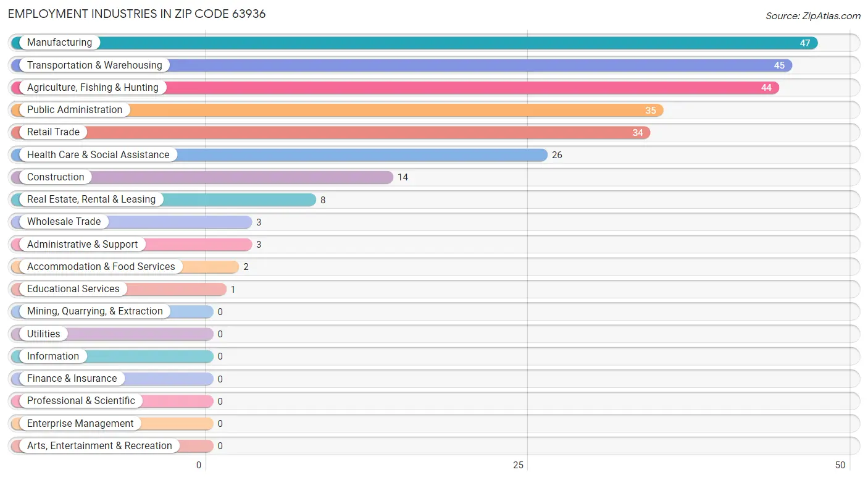
Task: Click the Construction value 14
Action: (403, 177)
